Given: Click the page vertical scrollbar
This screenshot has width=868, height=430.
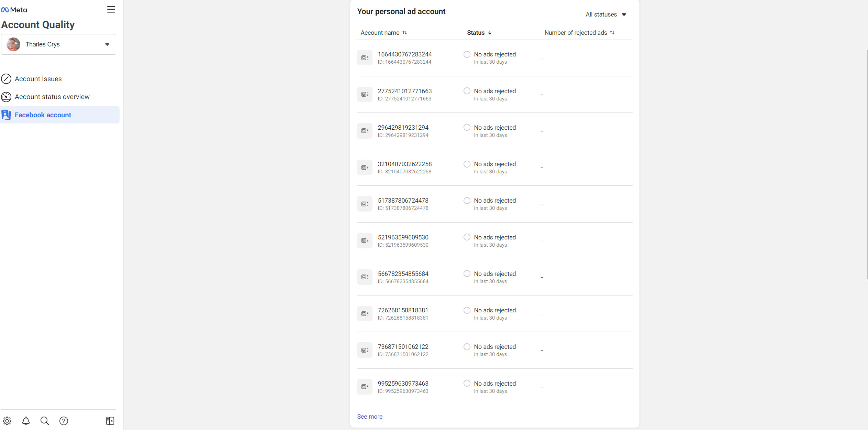Looking at the screenshot, I should click(x=867, y=165).
